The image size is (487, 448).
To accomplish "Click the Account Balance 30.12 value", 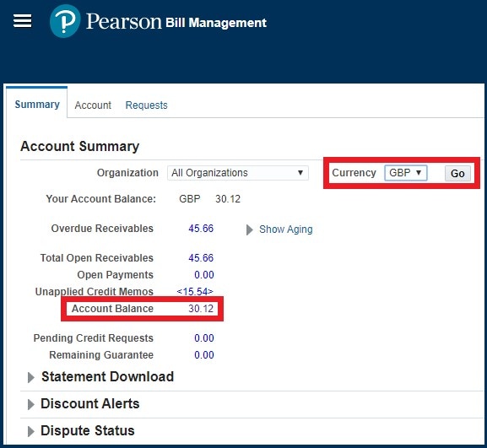I will (201, 309).
